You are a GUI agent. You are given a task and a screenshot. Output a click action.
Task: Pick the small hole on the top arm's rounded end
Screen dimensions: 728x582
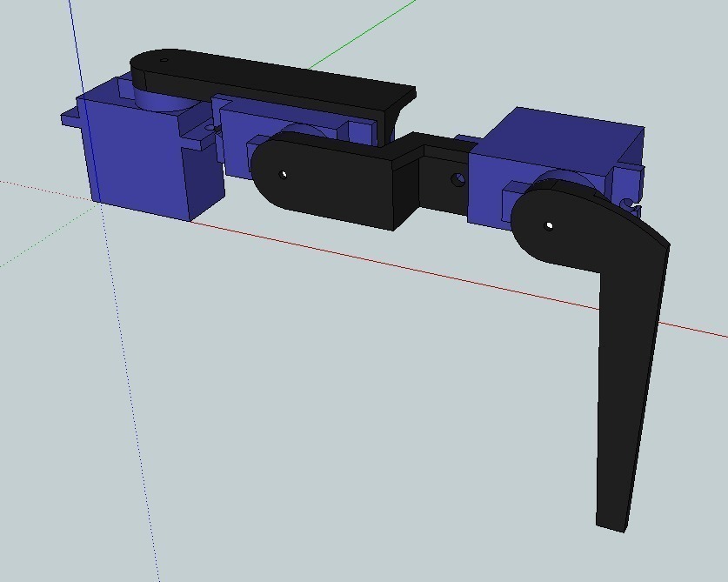164,60
